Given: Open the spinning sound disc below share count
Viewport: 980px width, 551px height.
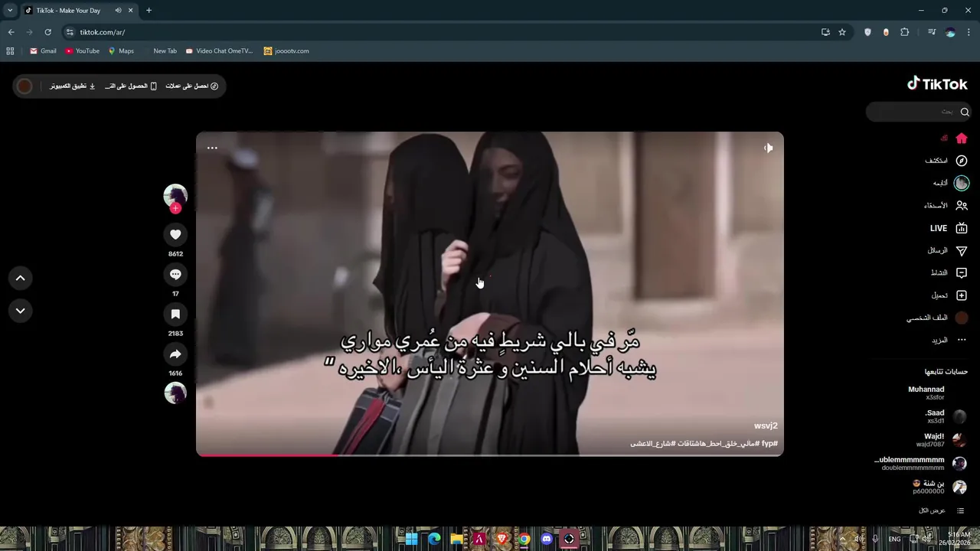Looking at the screenshot, I should [175, 393].
